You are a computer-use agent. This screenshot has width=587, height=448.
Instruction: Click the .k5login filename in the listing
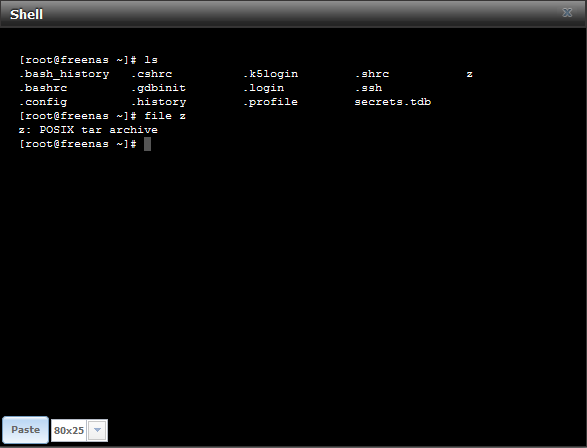271,74
